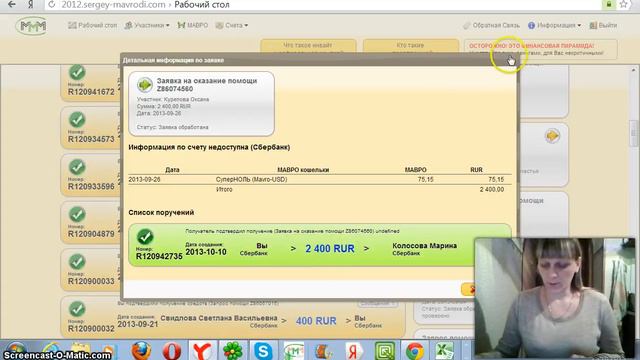Open ICQ flower icon in taskbar
The width and height of the screenshot is (640, 360).
click(x=233, y=351)
